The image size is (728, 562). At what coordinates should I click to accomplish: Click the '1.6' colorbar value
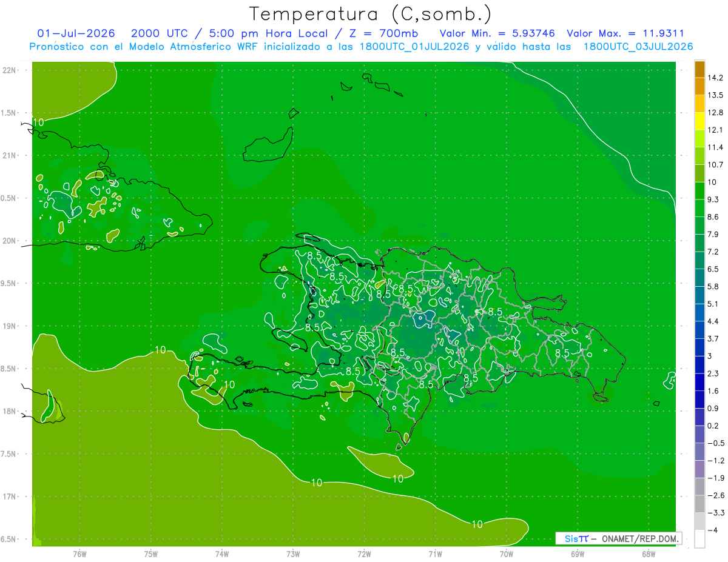coord(713,390)
